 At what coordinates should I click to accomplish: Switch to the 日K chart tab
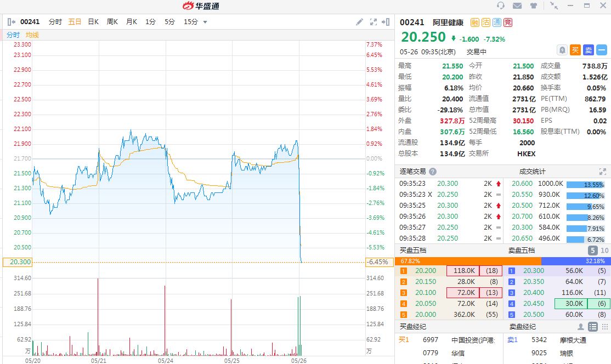(x=93, y=22)
